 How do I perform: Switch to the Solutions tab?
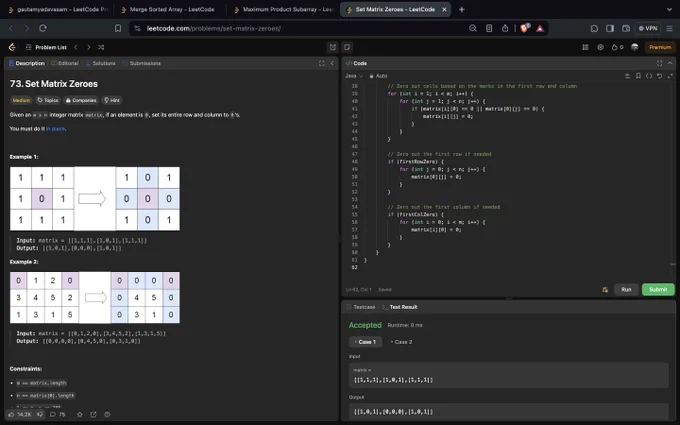tap(101, 63)
